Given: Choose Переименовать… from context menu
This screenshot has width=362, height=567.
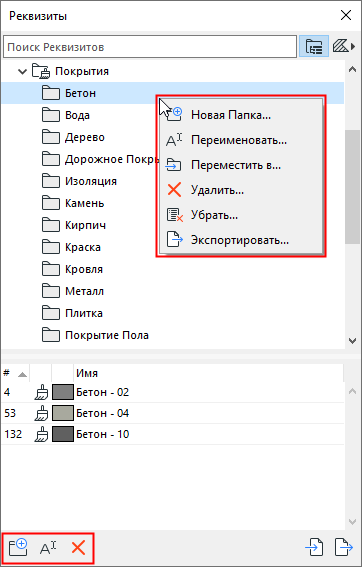Looking at the screenshot, I should [x=241, y=140].
